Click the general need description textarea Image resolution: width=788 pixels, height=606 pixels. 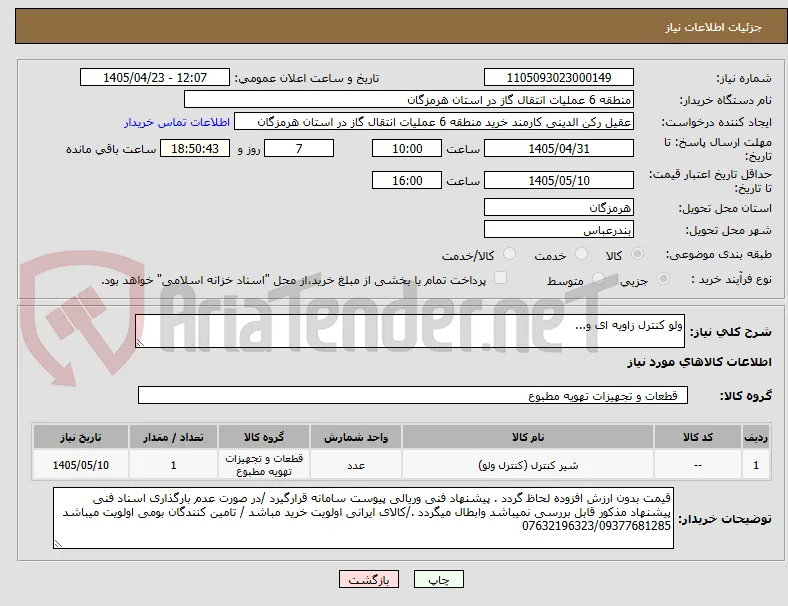pyautogui.click(x=410, y=331)
